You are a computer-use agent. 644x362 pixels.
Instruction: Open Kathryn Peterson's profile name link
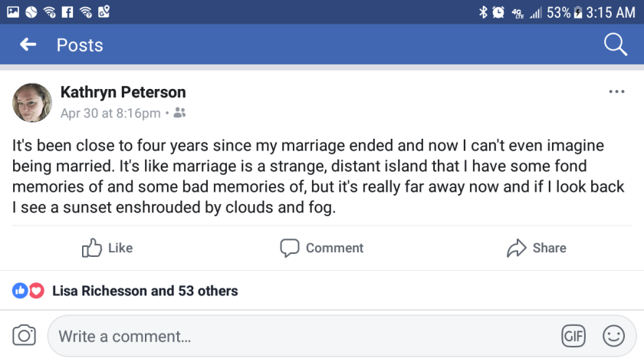tap(123, 92)
